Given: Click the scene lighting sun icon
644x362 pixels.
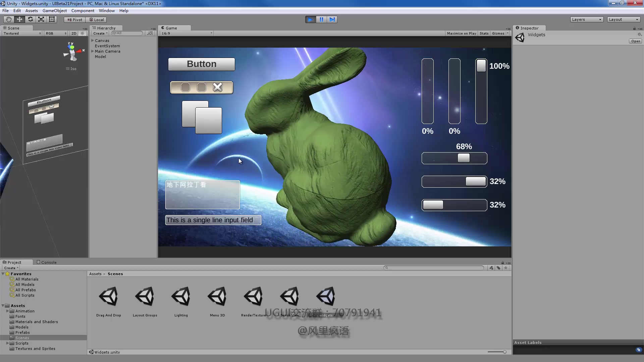Looking at the screenshot, I should click(x=82, y=33).
